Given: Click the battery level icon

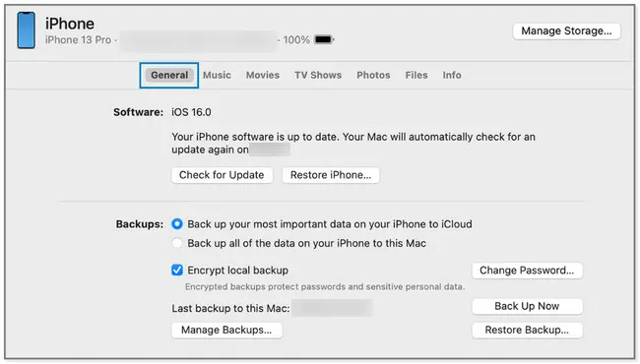Looking at the screenshot, I should (x=324, y=39).
